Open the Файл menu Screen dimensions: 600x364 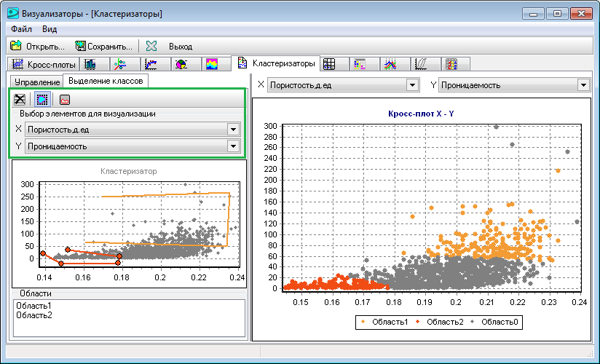[x=21, y=29]
